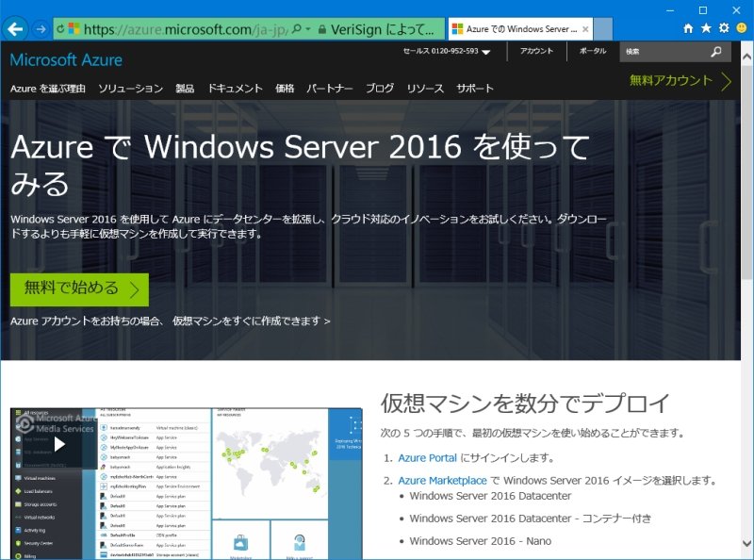This screenshot has width=754, height=560.
Task: Click the Azure Marketplace link
Action: (442, 481)
